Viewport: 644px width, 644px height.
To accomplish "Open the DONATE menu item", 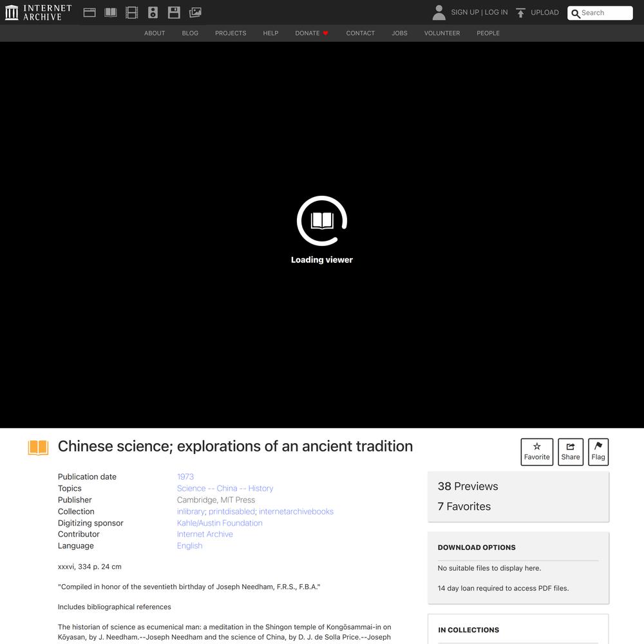I will tap(312, 33).
